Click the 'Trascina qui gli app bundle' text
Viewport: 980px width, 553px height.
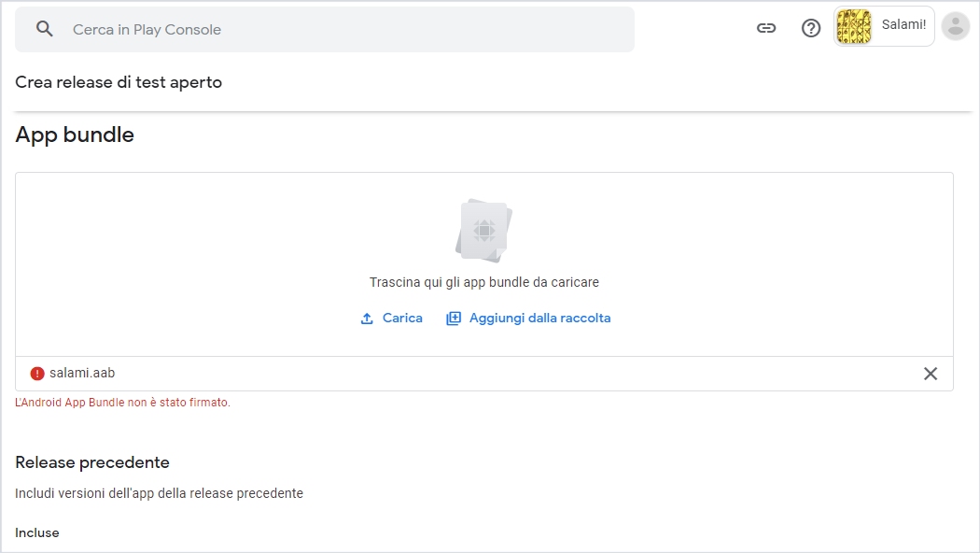coord(484,282)
